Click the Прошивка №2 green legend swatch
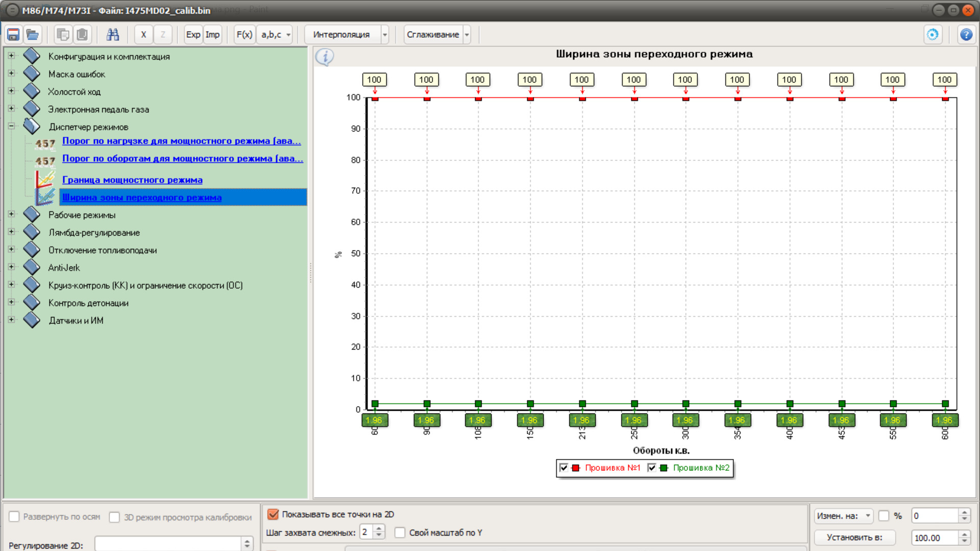The height and width of the screenshot is (551, 980). coord(664,468)
